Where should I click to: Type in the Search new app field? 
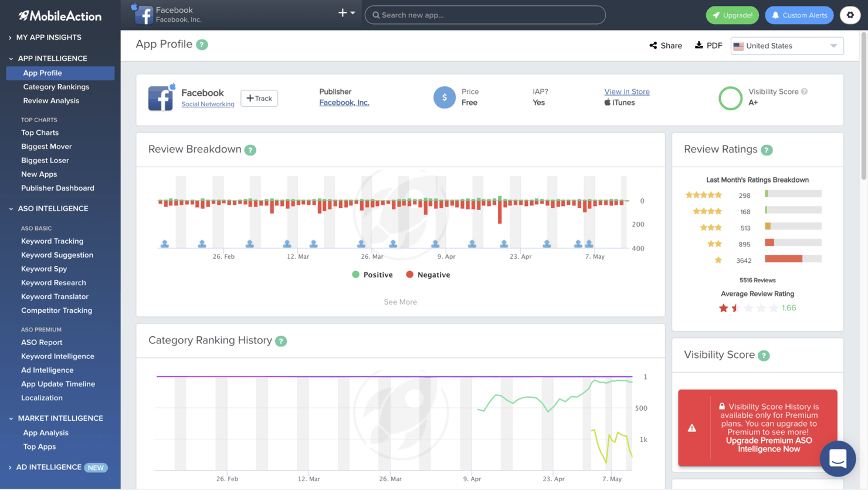pos(485,15)
